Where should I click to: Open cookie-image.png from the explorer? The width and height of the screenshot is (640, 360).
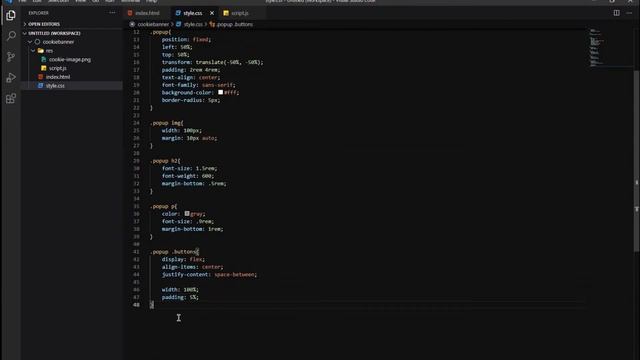point(70,60)
